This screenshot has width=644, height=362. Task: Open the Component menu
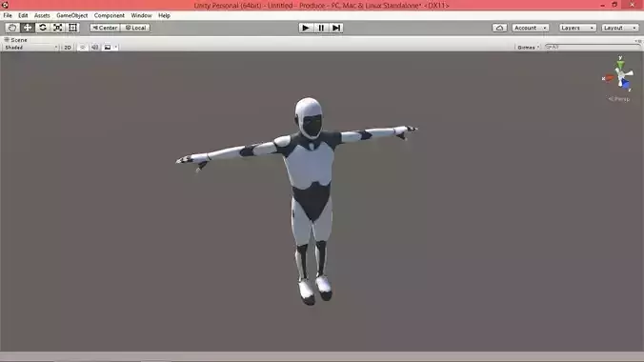click(110, 15)
